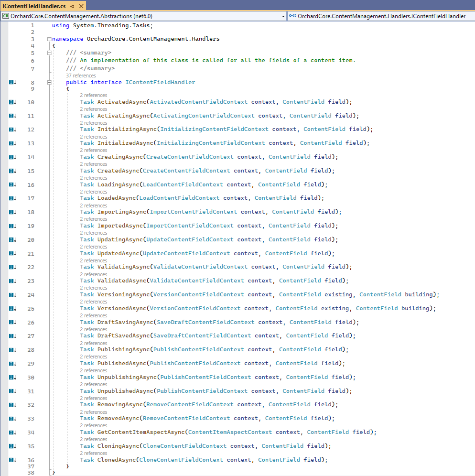Click the implementation glyph beside ActivatingAsync
This screenshot has width=475, height=476.
coord(12,116)
